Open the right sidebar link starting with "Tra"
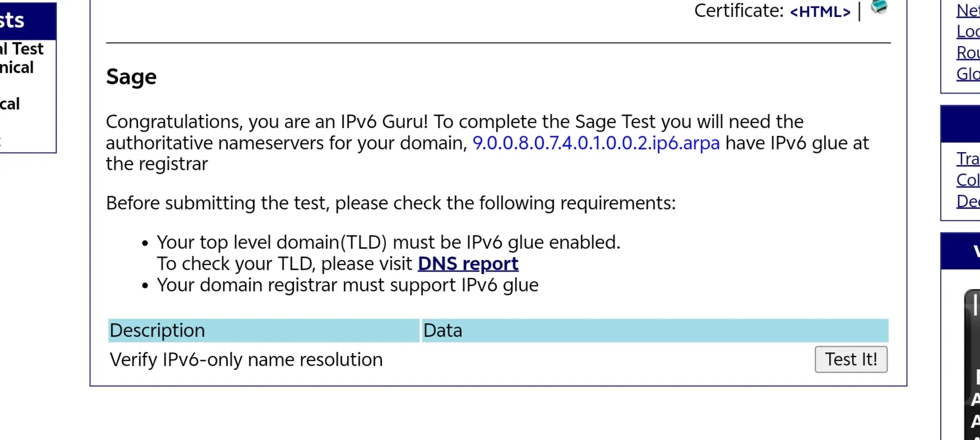Viewport: 980px width, 440px height. (x=968, y=159)
